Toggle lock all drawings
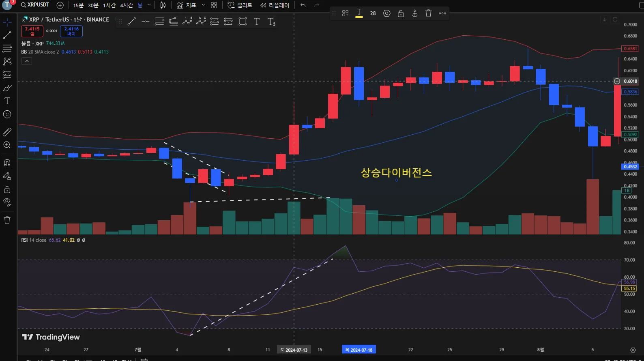The height and width of the screenshot is (361, 644). [x=7, y=189]
